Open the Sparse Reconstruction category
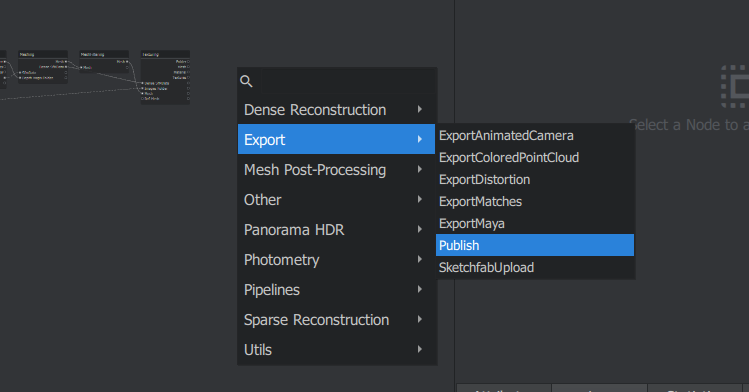Screen dimensions: 749x392 pyautogui.click(x=336, y=320)
